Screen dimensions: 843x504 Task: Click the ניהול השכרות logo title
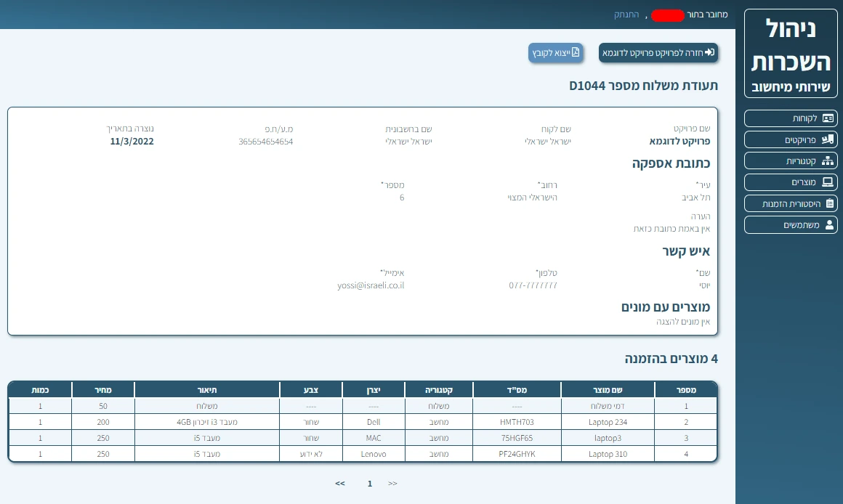[x=791, y=45]
